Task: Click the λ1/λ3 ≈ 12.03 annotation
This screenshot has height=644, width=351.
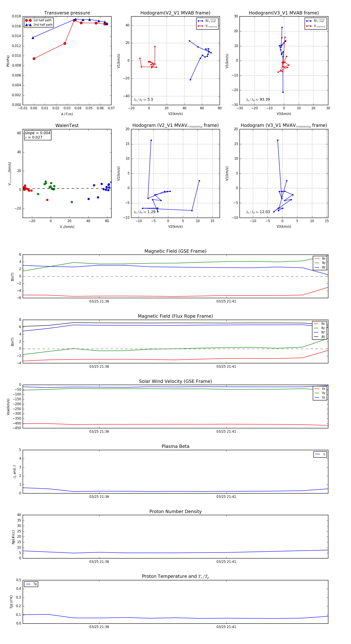Action: (x=258, y=212)
